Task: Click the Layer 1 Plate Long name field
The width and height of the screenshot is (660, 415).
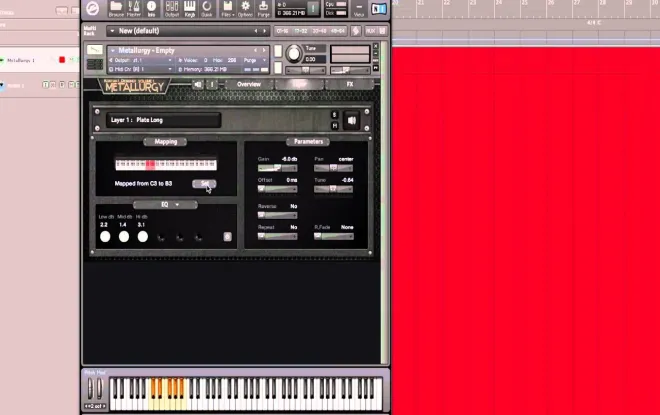Action: click(x=163, y=120)
